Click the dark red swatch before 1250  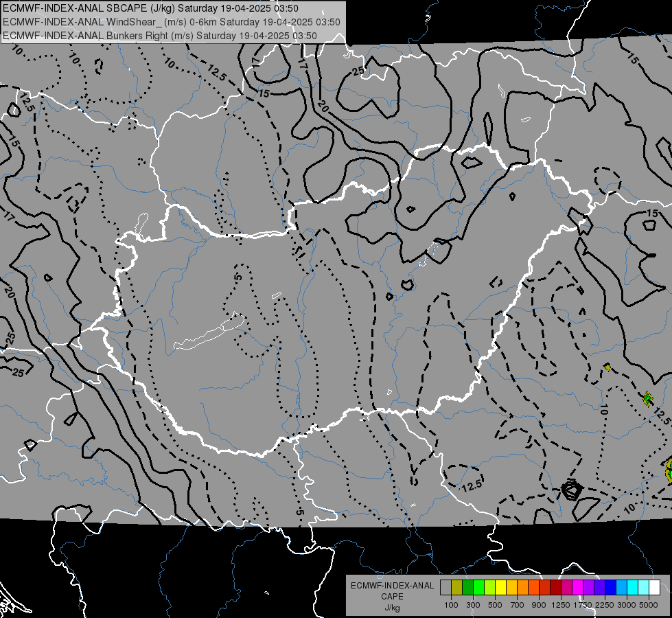coord(555,588)
